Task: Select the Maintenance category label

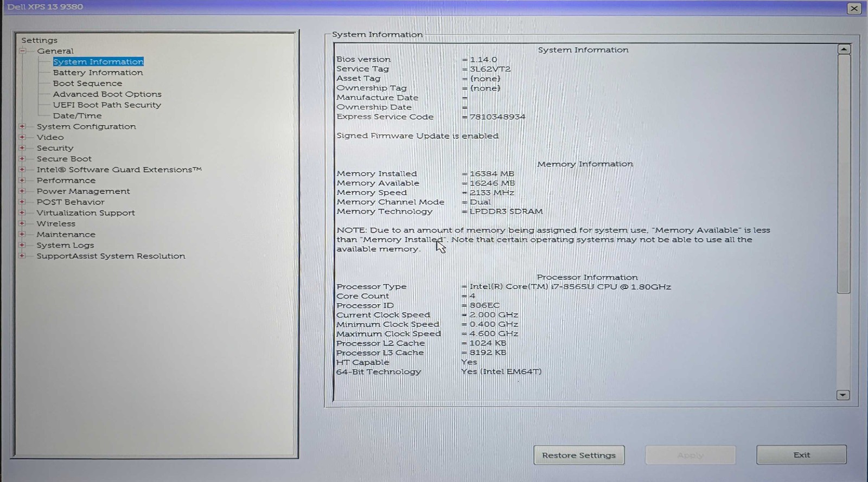Action: [x=66, y=235]
